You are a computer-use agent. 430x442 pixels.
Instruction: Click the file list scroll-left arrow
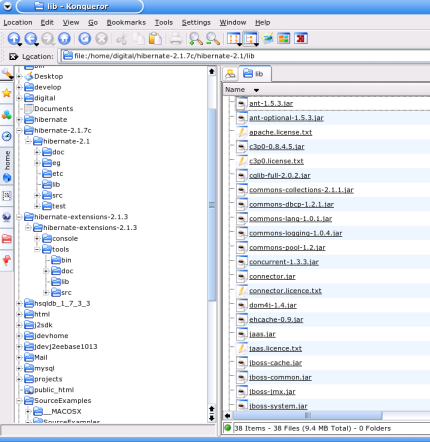tap(227, 415)
